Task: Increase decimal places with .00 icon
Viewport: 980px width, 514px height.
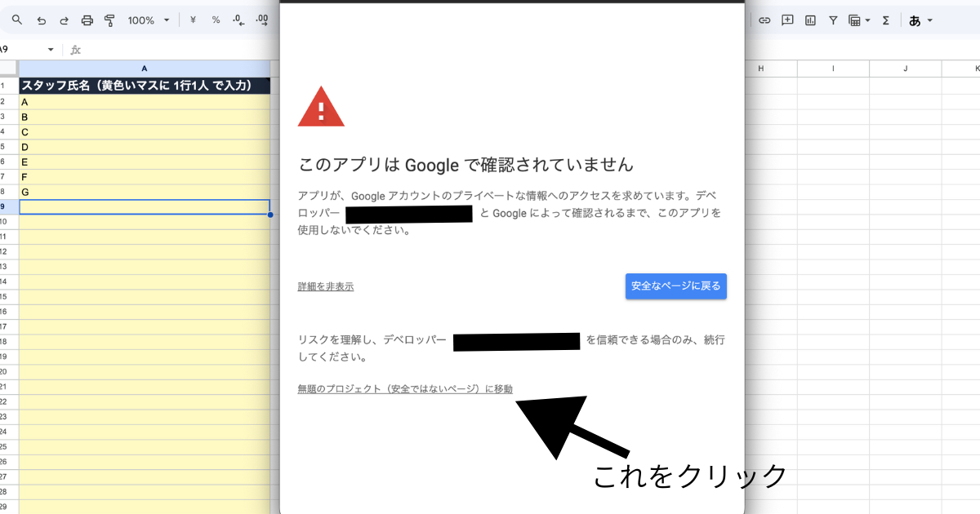Action: [x=263, y=20]
